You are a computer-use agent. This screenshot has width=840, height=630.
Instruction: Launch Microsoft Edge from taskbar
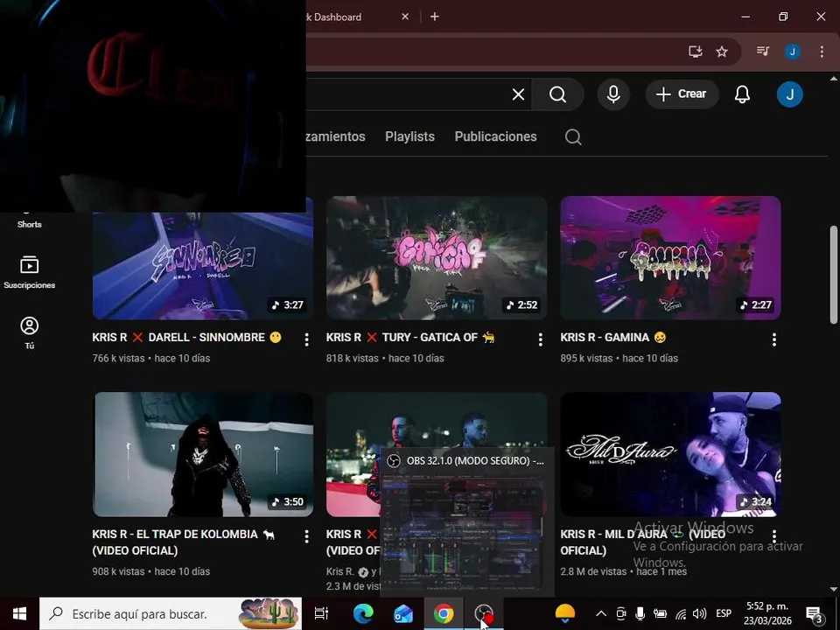[x=362, y=614]
